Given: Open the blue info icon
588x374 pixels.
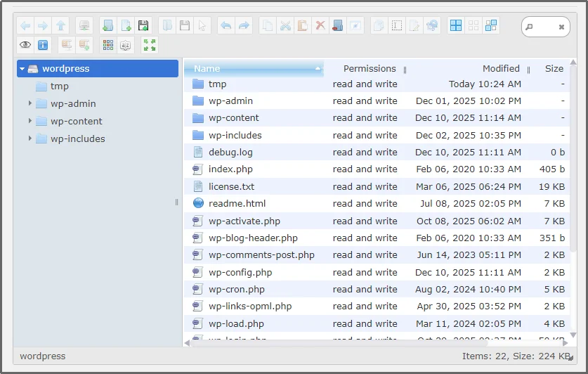Looking at the screenshot, I should pos(43,45).
